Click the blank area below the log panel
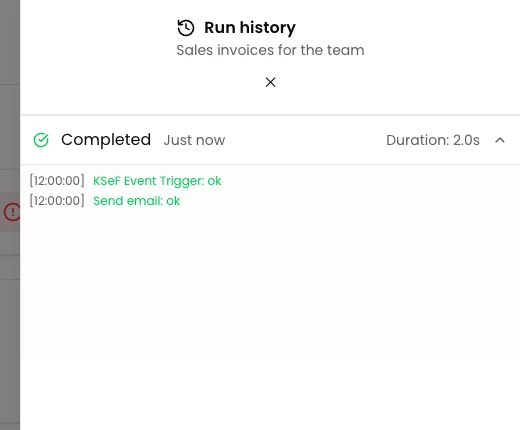Screen dimensions: 520x430 pos(270,393)
